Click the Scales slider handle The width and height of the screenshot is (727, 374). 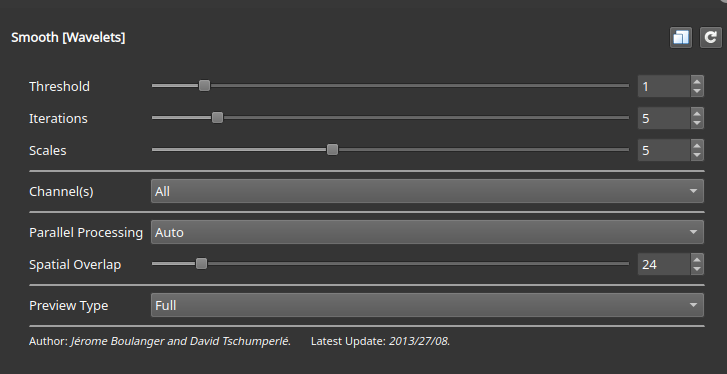coord(332,150)
